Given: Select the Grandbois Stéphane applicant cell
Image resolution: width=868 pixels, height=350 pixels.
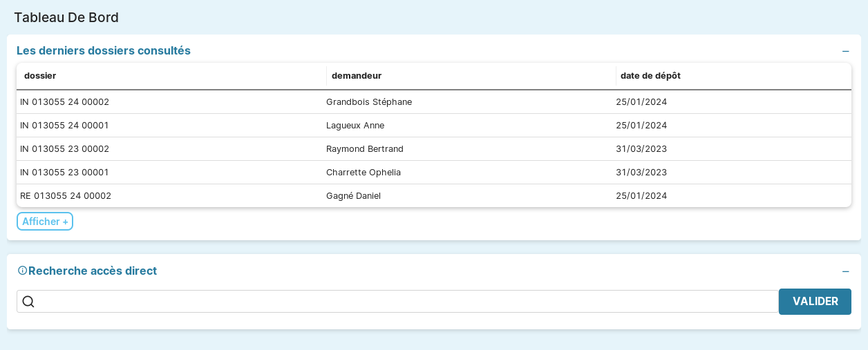Looking at the screenshot, I should (369, 102).
